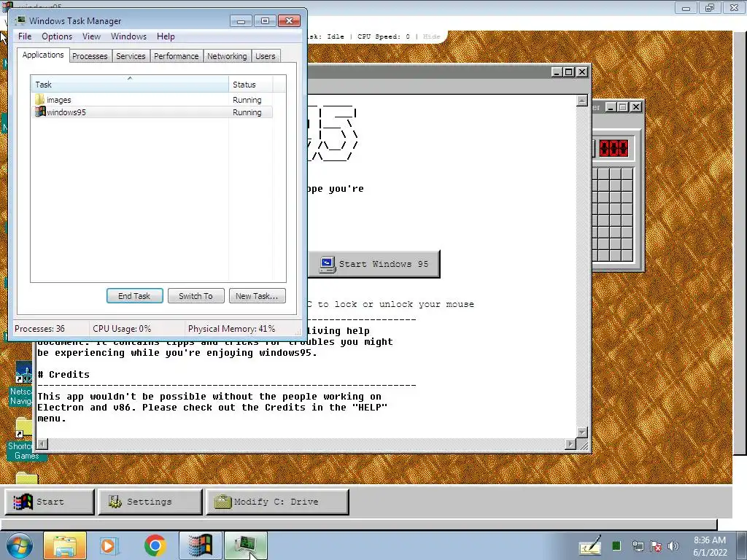The width and height of the screenshot is (747, 560).
Task: Click the Hide link in the status strip
Action: (x=432, y=36)
